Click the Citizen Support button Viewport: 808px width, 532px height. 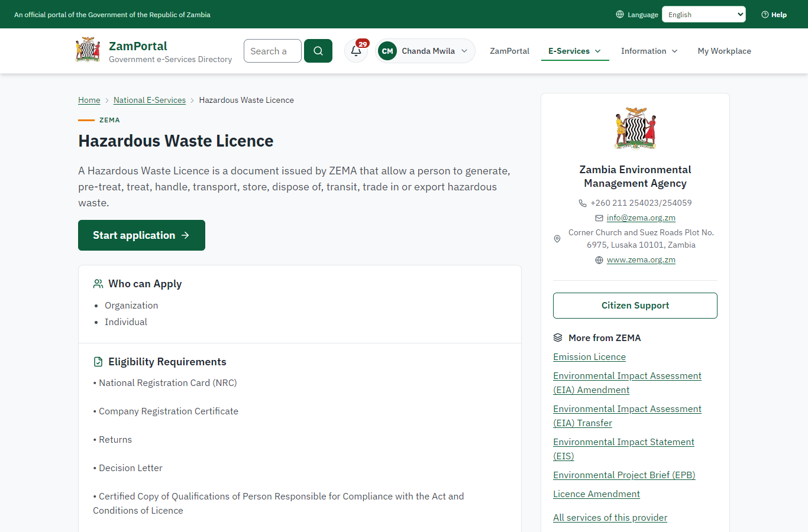coord(635,306)
